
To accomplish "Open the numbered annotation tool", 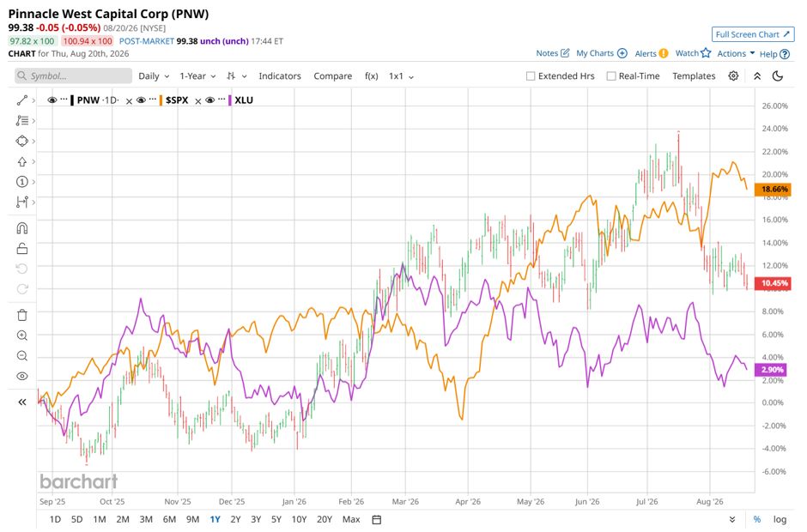I will 21,182.
